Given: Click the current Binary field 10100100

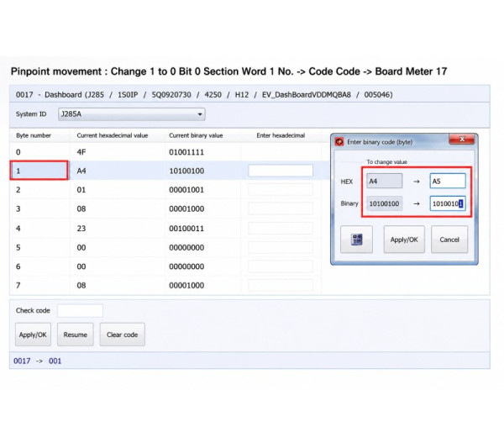Looking at the screenshot, I should click(385, 203).
